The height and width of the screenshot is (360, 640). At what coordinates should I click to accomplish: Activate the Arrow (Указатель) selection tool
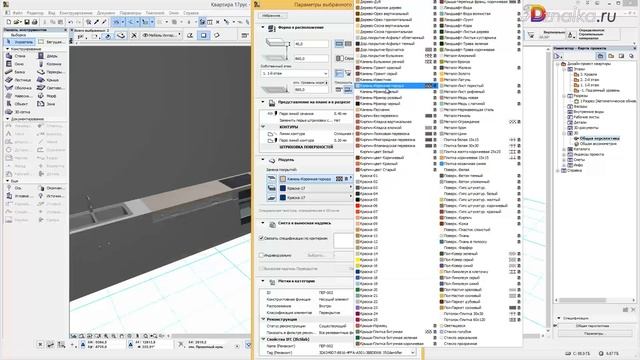(19, 42)
